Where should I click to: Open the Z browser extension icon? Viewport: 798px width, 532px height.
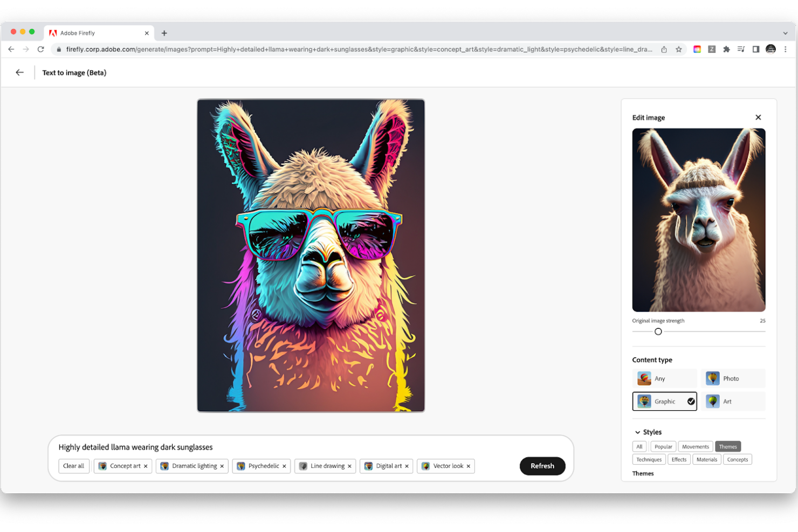click(x=712, y=49)
